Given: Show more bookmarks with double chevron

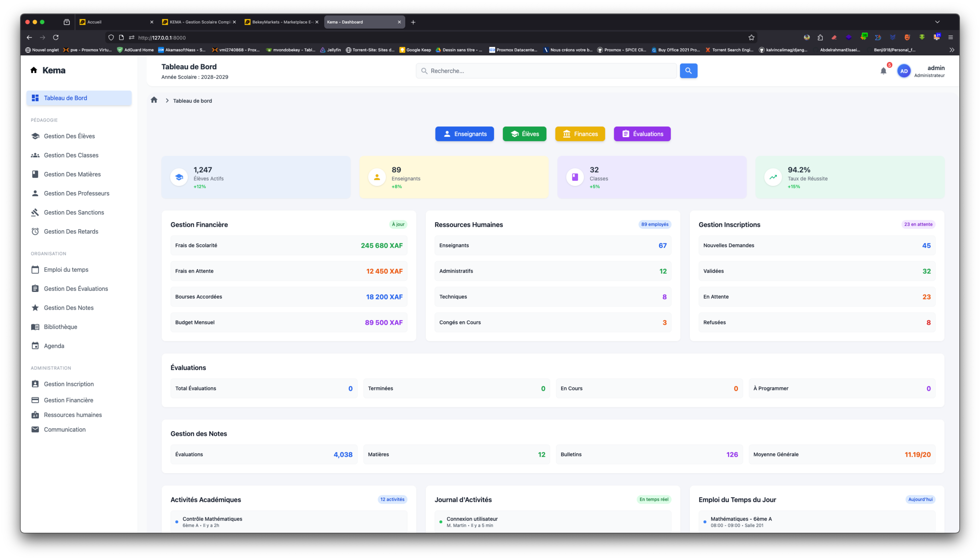Looking at the screenshot, I should coord(952,50).
